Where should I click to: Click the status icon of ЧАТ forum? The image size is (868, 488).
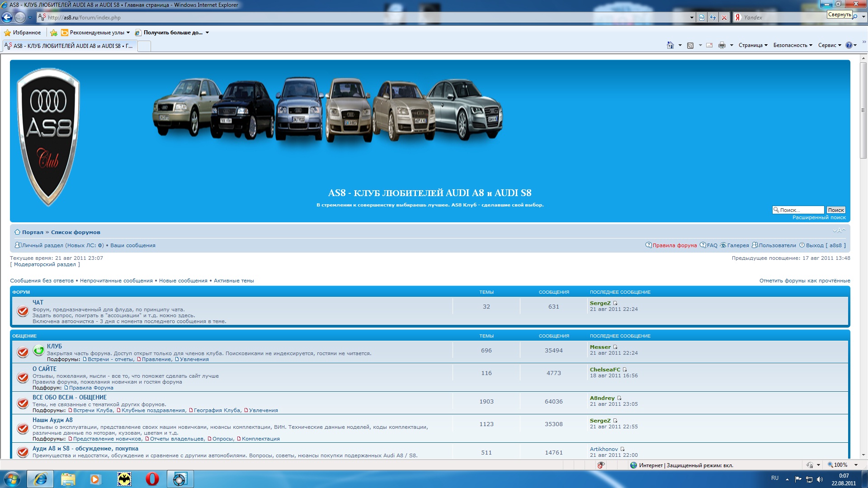(23, 311)
